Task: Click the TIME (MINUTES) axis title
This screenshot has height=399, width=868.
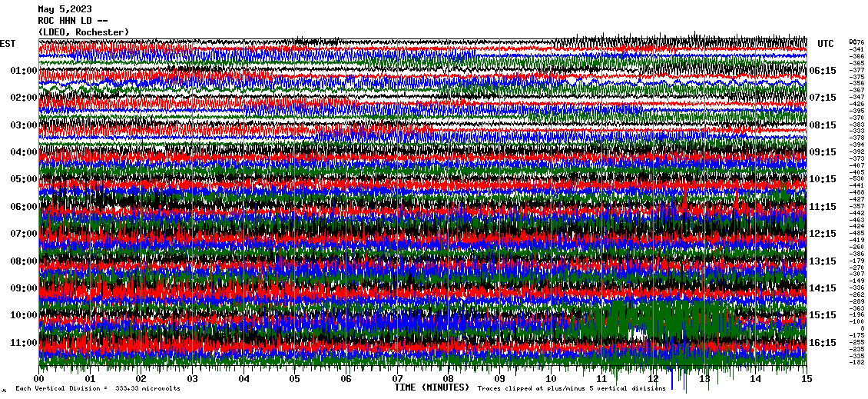Action: 432,388
